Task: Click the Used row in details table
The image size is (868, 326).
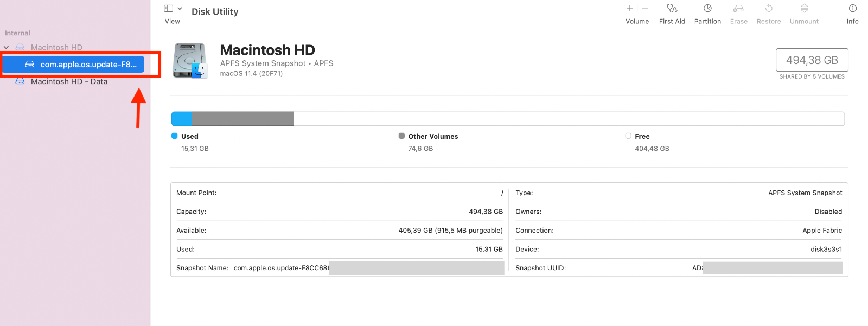Action: 340,249
